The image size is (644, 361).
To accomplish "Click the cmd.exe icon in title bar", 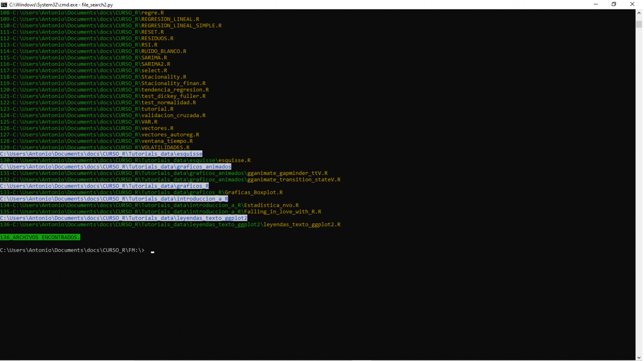I will [4, 4].
